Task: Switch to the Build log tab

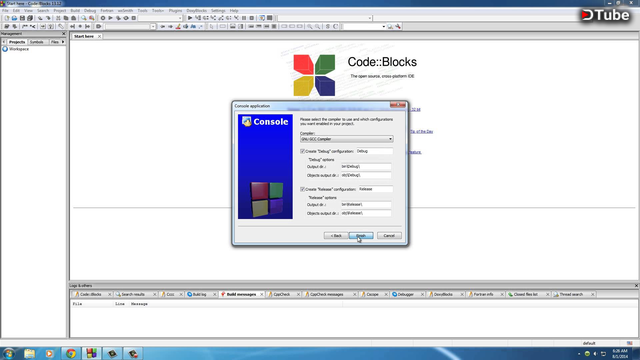Action: coord(200,294)
